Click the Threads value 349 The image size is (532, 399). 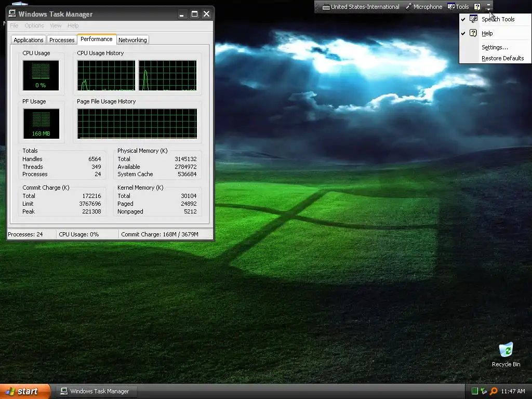pyautogui.click(x=96, y=167)
